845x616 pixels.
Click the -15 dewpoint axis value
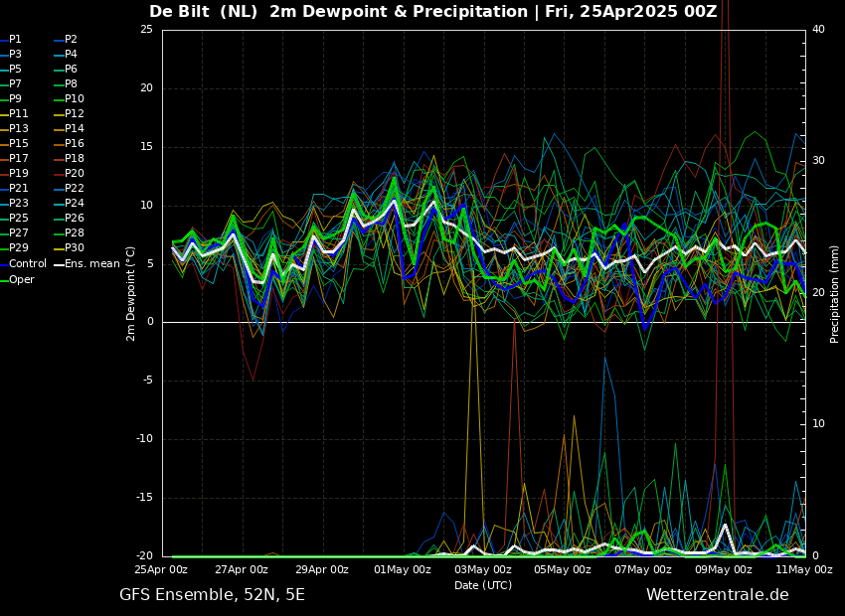click(144, 498)
